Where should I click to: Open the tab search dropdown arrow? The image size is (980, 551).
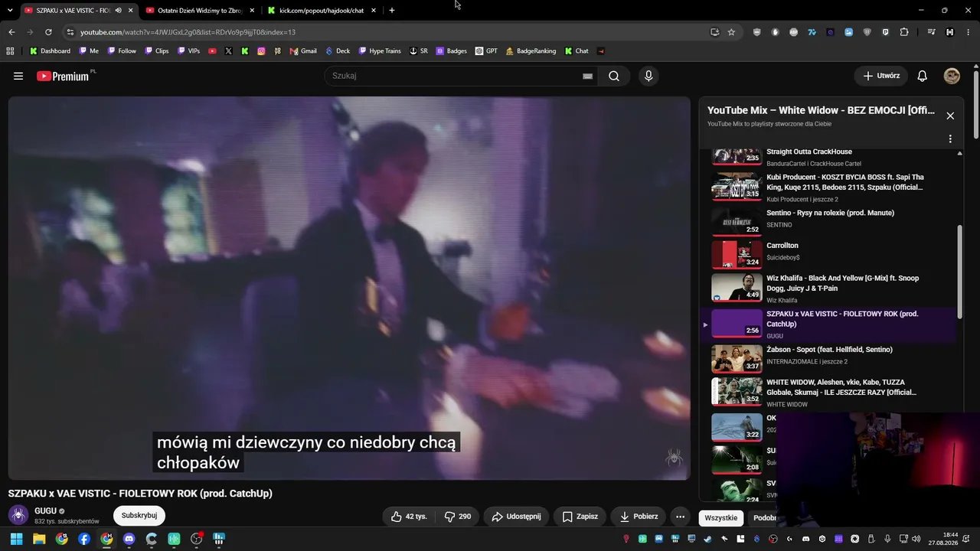[10, 11]
